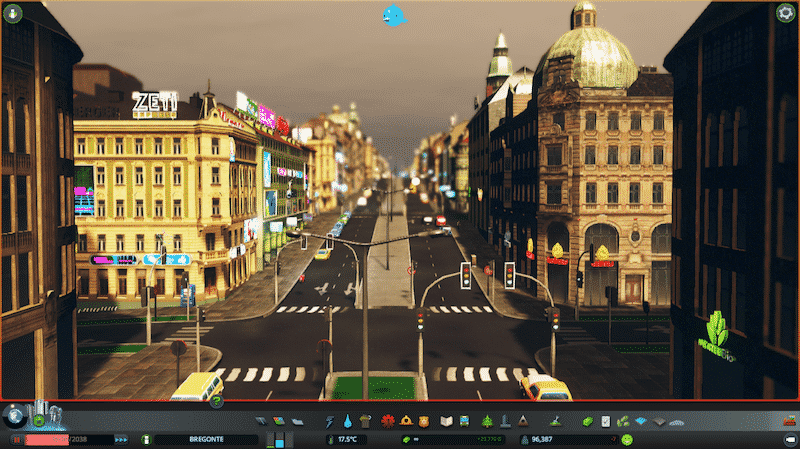
Task: Open the Public Transport menu
Action: (x=466, y=421)
